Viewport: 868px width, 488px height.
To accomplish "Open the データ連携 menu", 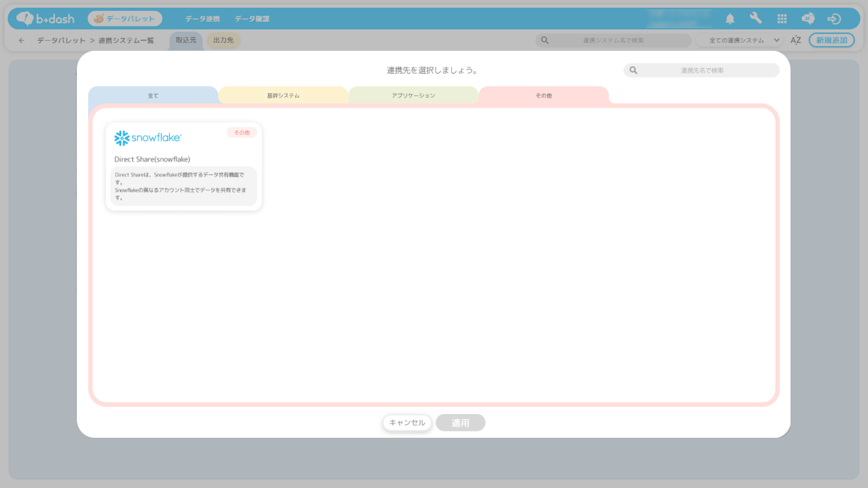I will coord(202,19).
